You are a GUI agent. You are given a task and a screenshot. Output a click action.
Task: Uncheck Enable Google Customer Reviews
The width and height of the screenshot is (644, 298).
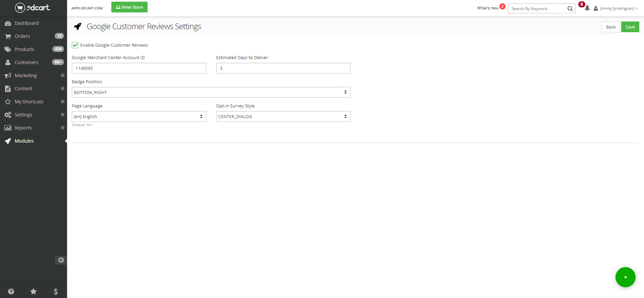(75, 45)
